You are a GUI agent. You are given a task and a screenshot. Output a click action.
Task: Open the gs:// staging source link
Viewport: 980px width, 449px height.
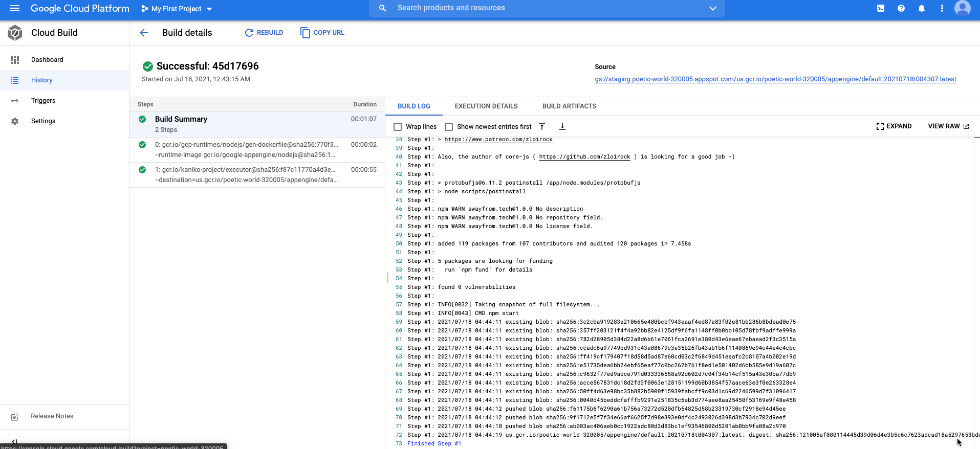tap(775, 79)
